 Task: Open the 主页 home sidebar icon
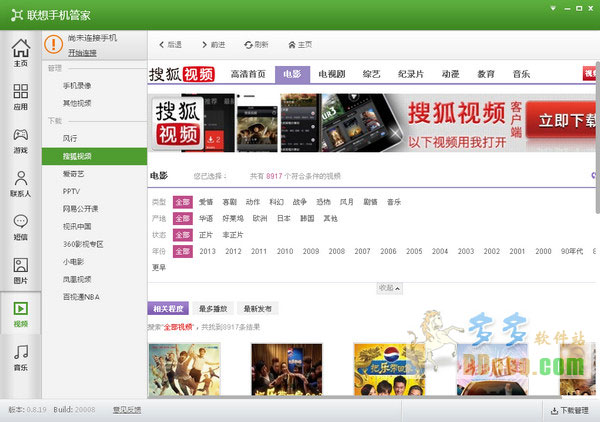(21, 53)
